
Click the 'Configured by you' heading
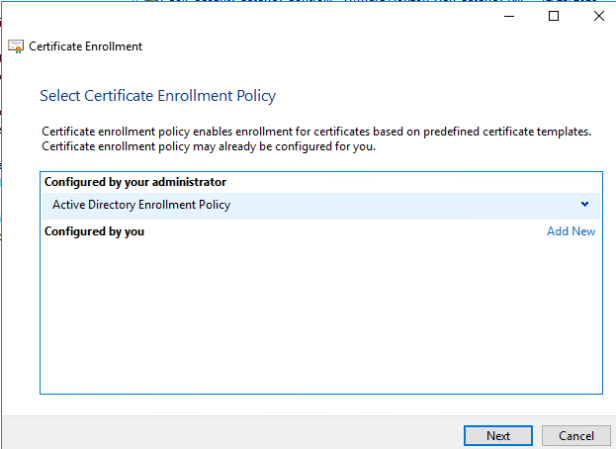click(94, 231)
